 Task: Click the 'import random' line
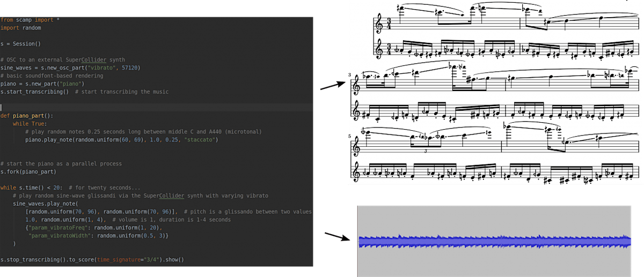(20, 28)
